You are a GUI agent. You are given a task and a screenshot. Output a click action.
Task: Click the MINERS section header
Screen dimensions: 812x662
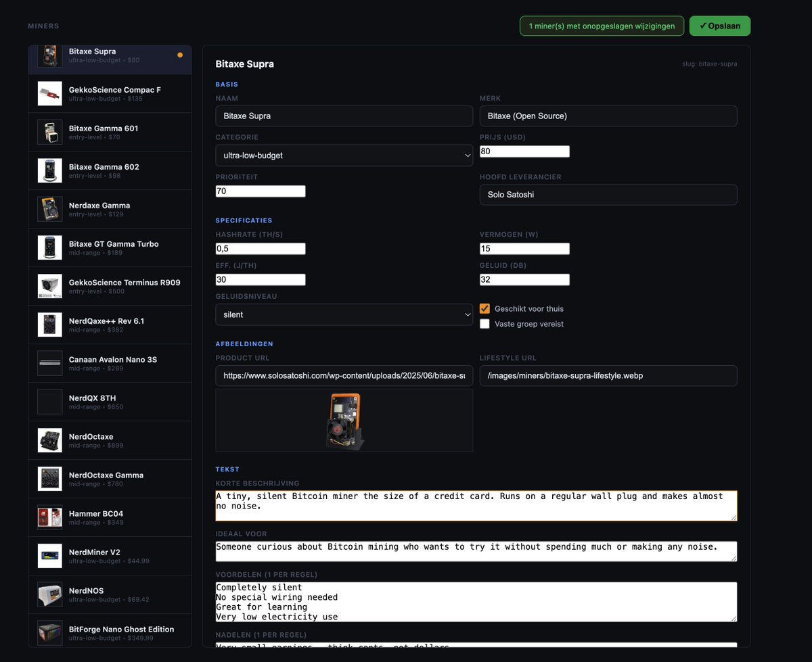coord(43,26)
